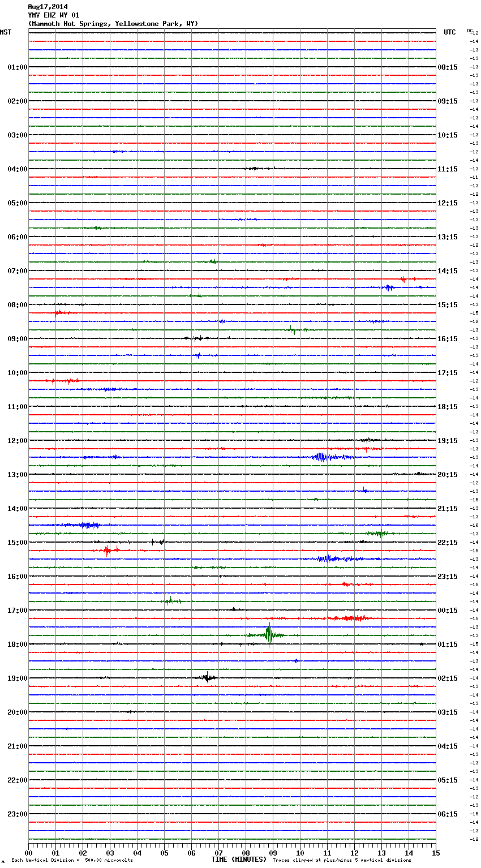Select the 15:00 MST row label
This screenshot has width=481, height=868.
click(18, 543)
